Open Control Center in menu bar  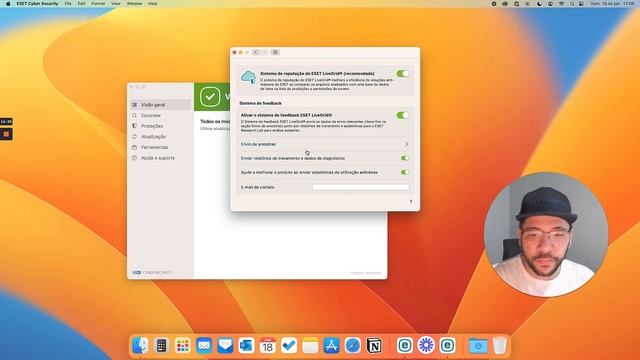[x=581, y=4]
